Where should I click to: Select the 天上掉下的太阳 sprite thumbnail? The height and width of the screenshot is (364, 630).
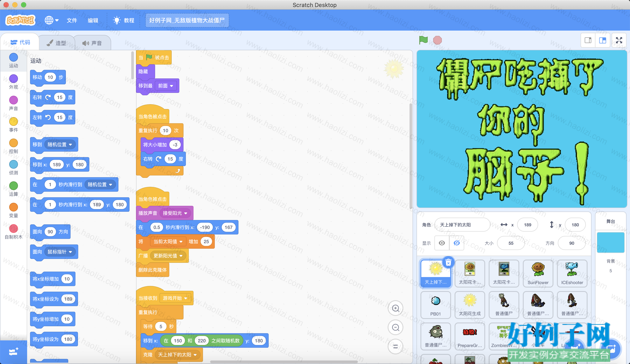tap(436, 273)
